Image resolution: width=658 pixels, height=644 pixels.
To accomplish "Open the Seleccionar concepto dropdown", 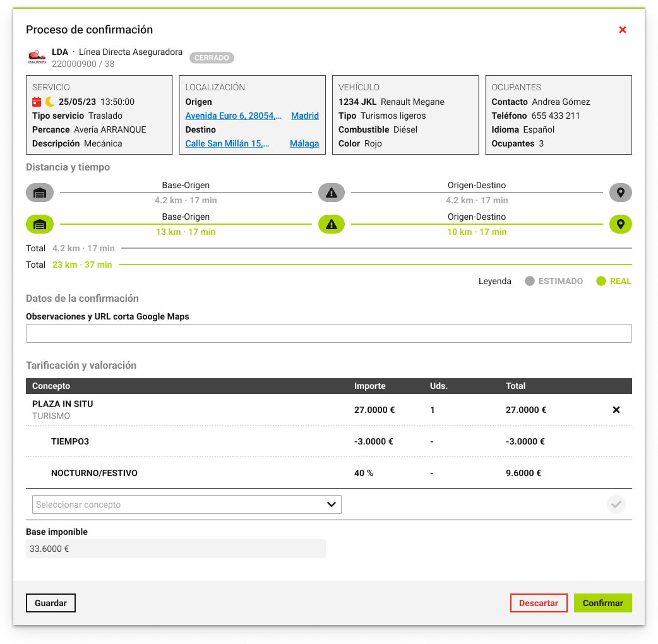I will [187, 504].
